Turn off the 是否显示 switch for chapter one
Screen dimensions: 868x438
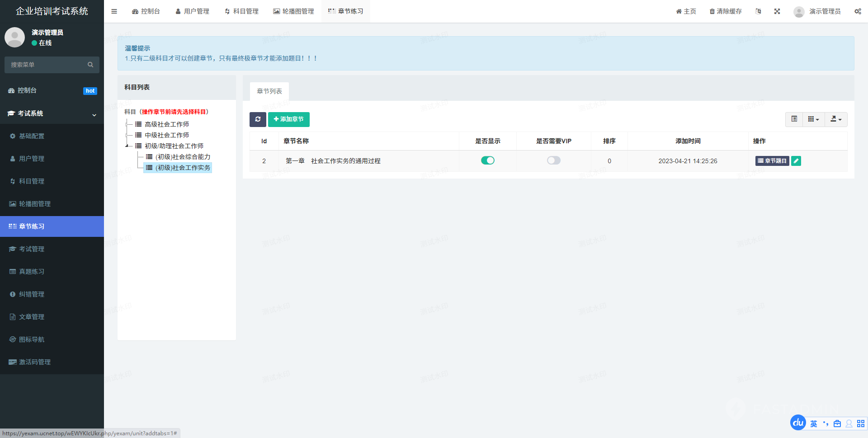(488, 160)
